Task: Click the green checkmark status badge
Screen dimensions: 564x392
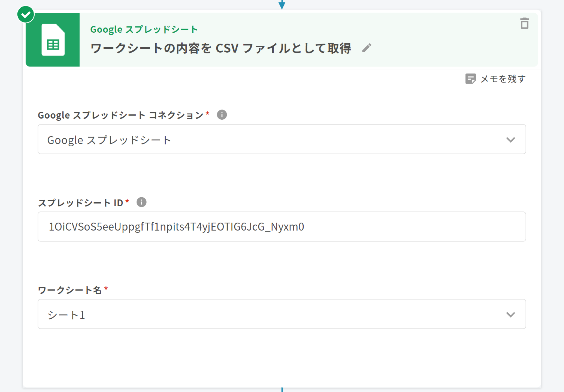Action: [x=26, y=15]
